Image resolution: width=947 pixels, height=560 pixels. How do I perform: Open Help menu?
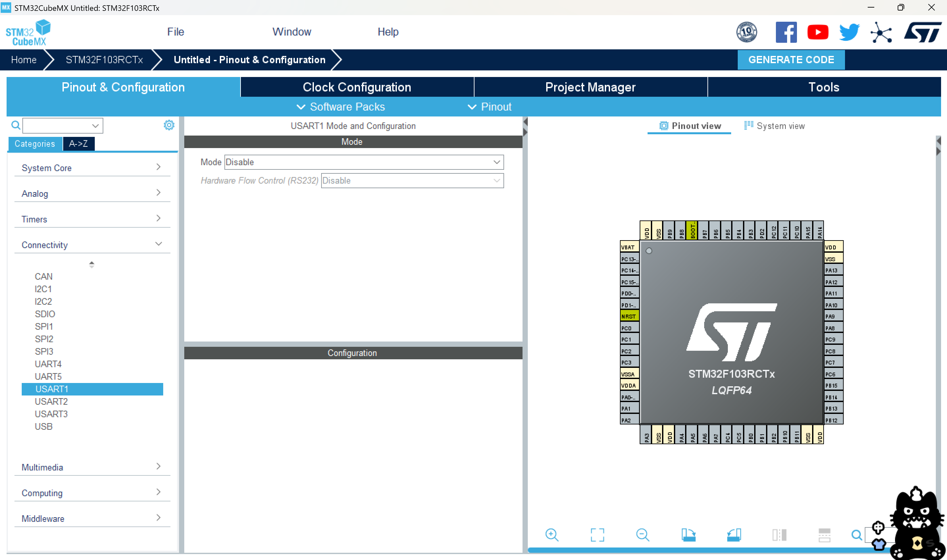[x=388, y=32]
